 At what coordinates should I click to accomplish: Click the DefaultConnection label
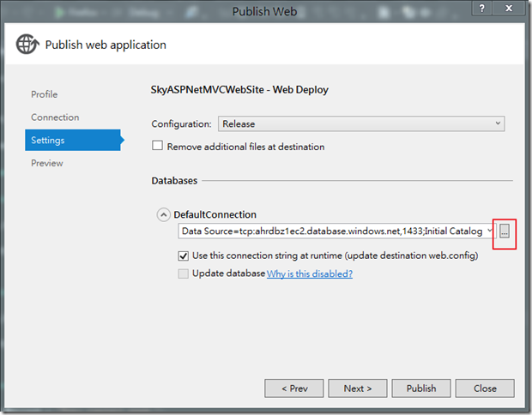215,214
